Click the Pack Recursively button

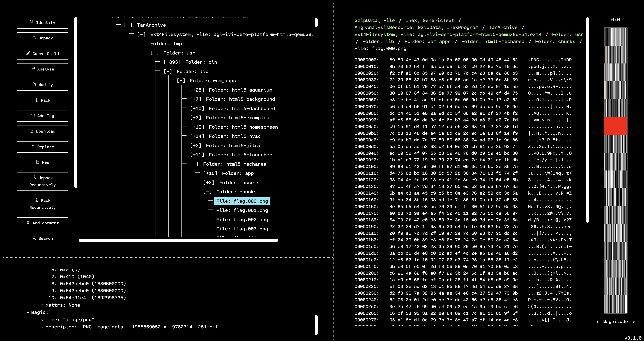point(43,204)
